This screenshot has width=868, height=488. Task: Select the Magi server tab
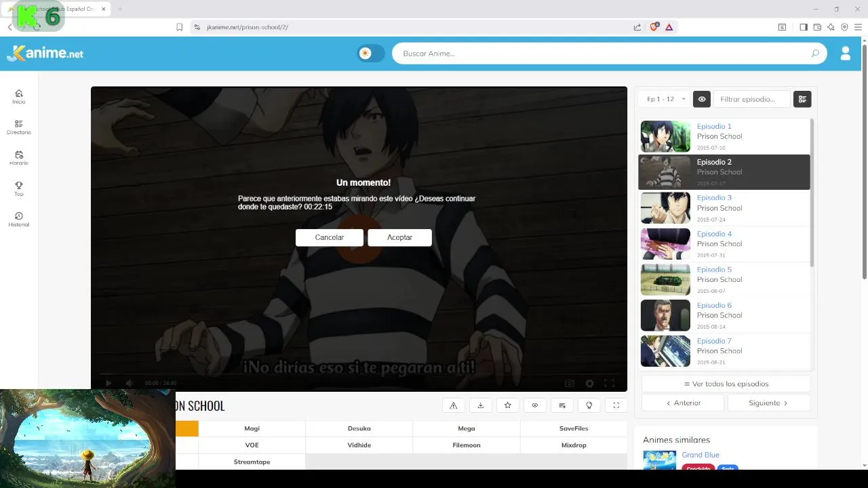252,428
